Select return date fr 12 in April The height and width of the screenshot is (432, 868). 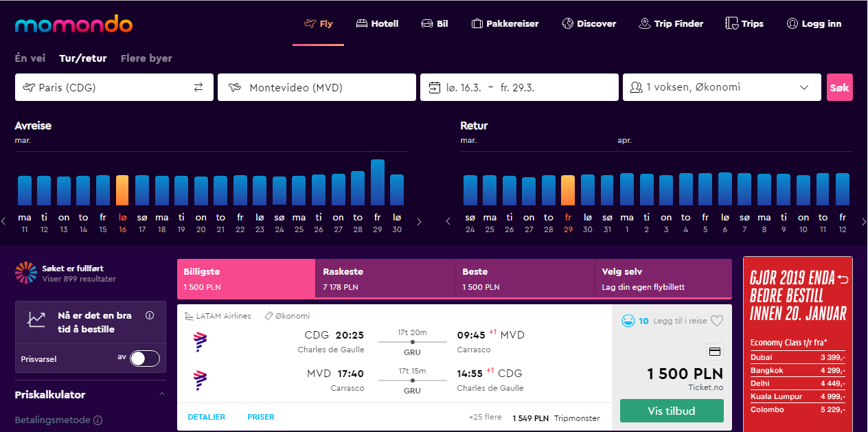pos(843,223)
